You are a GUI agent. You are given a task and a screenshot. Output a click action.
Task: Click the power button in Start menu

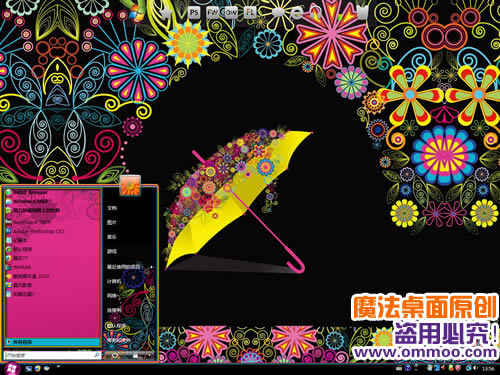pos(115,355)
